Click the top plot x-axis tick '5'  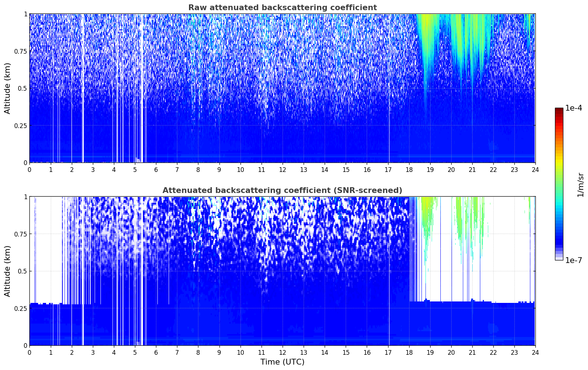[x=135, y=169]
